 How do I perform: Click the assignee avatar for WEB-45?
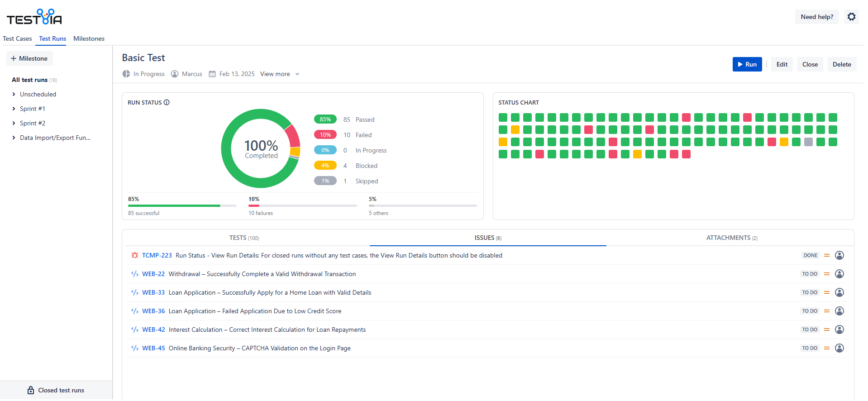coord(839,348)
